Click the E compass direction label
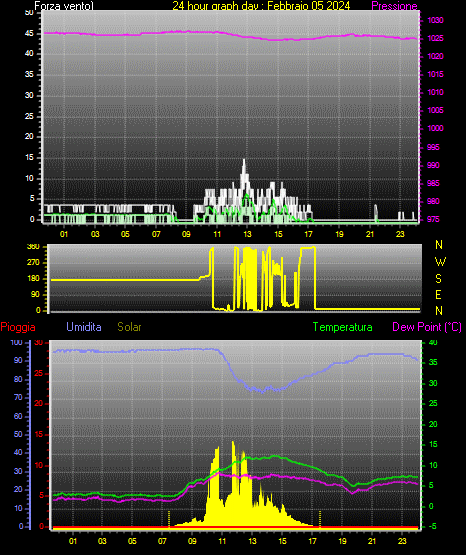The width and height of the screenshot is (466, 555). tap(438, 294)
